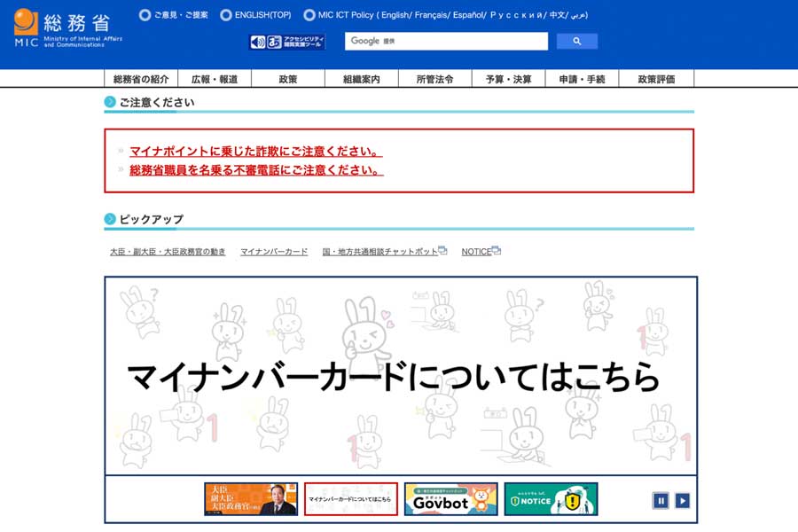Open the 政策評価 menu

(x=656, y=79)
